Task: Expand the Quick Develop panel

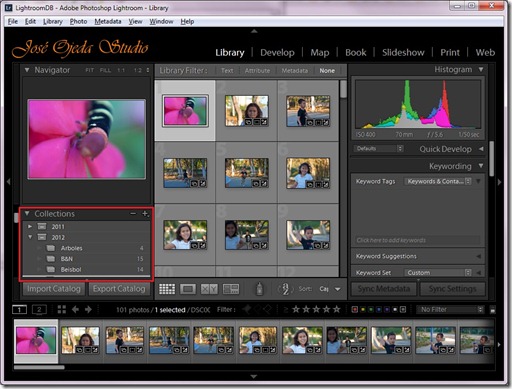Action: point(481,149)
